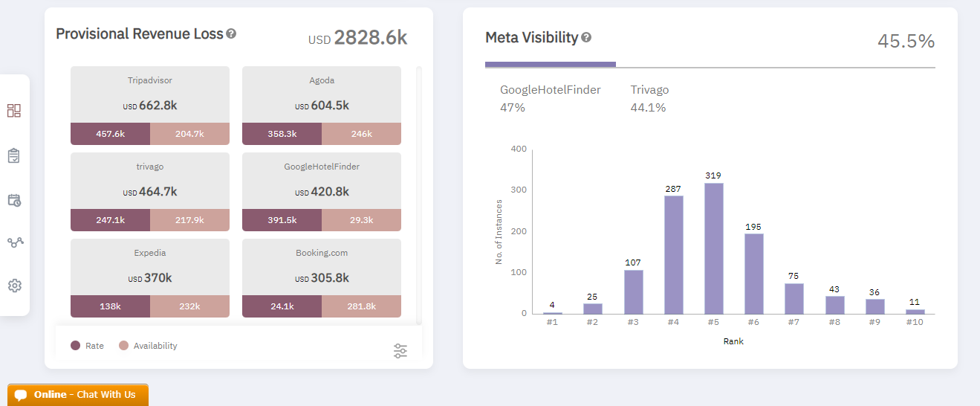Click Expedia's 232k availability loss segment
This screenshot has height=406, width=980.
(189, 306)
